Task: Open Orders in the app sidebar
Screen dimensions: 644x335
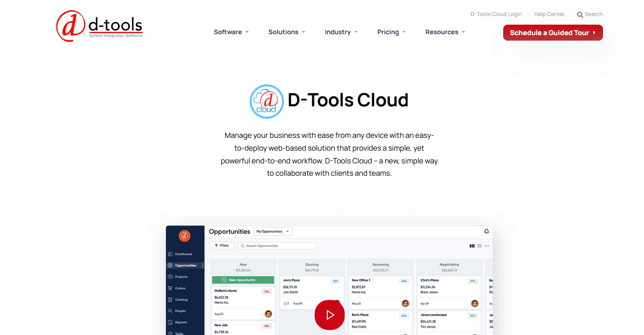Action: 177,288
